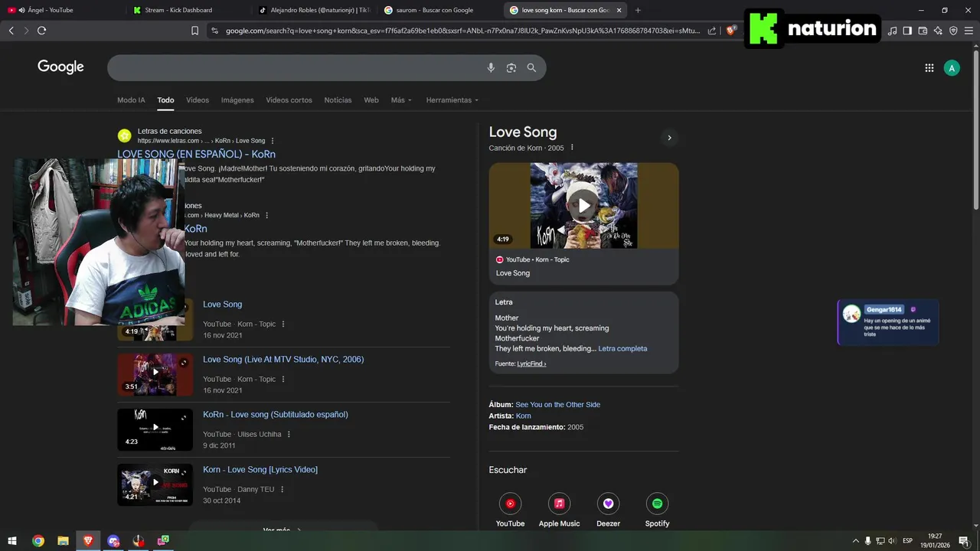Image resolution: width=980 pixels, height=551 pixels.
Task: Open the Brave VPN shield icon
Action: pos(953,31)
